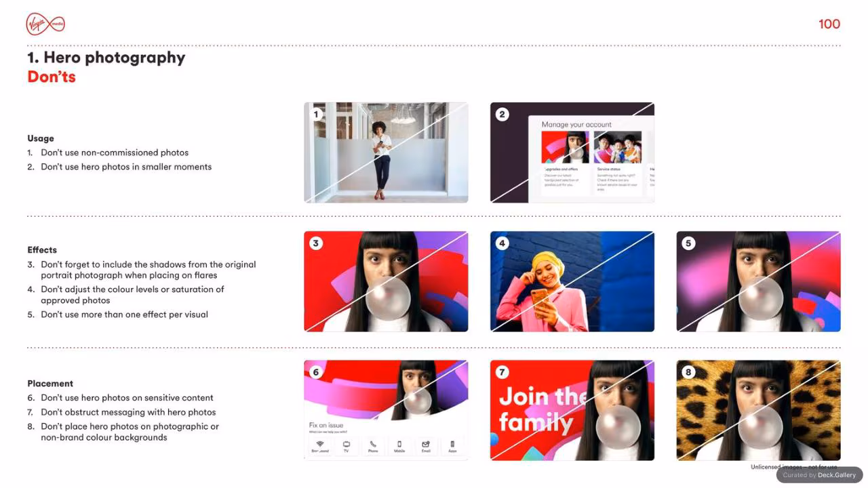Click the Upgrades and offers card image in example 2

(x=565, y=148)
